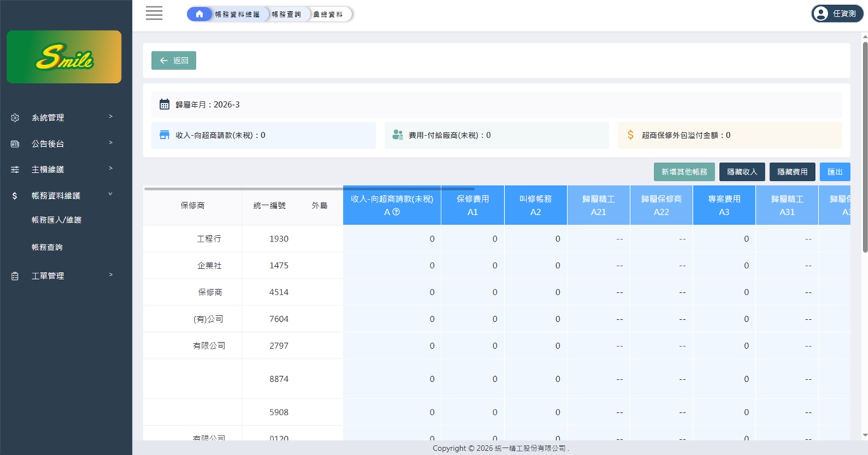Screen dimensions: 868x455
Task: Click the 公告後台 sidebar icon
Action: (x=15, y=144)
